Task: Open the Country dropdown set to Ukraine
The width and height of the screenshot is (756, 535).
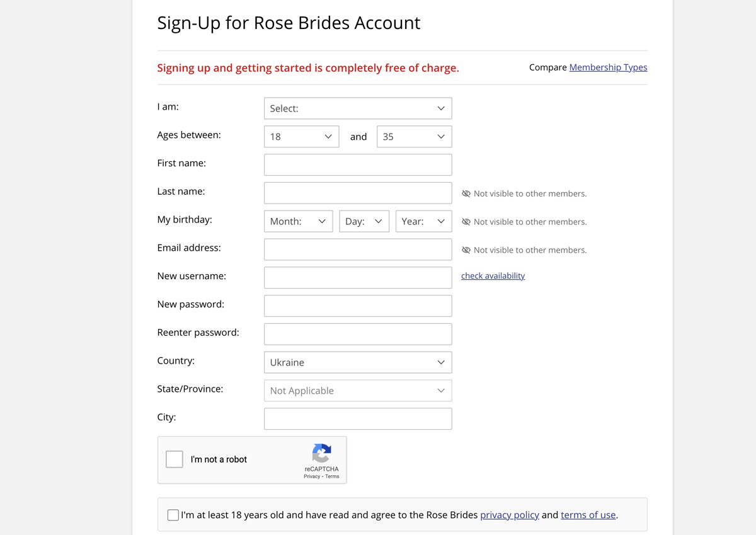Action: 357,362
